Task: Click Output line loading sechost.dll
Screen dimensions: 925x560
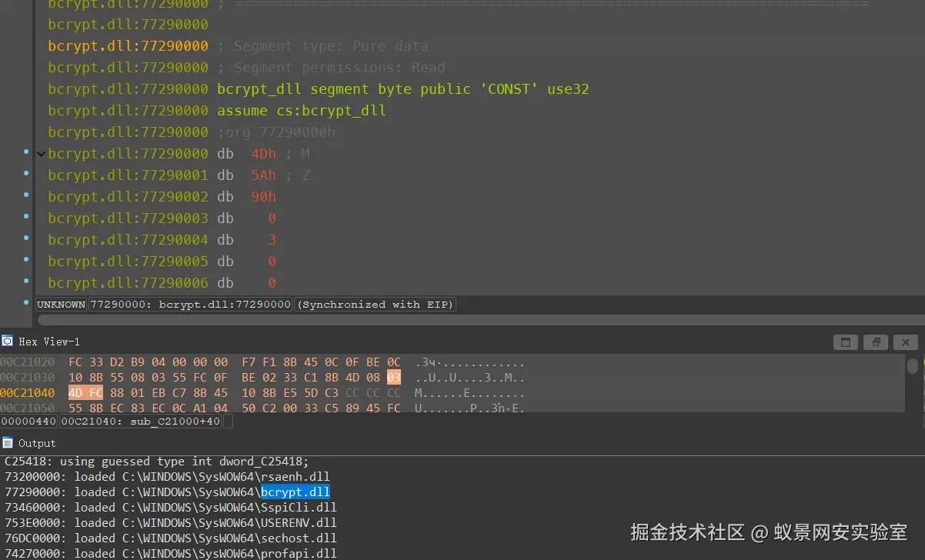Action: click(x=171, y=538)
